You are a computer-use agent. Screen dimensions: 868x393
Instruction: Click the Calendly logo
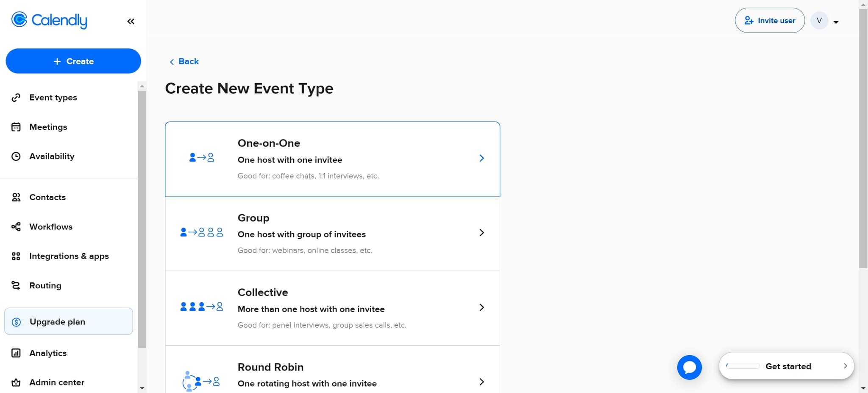[x=49, y=20]
